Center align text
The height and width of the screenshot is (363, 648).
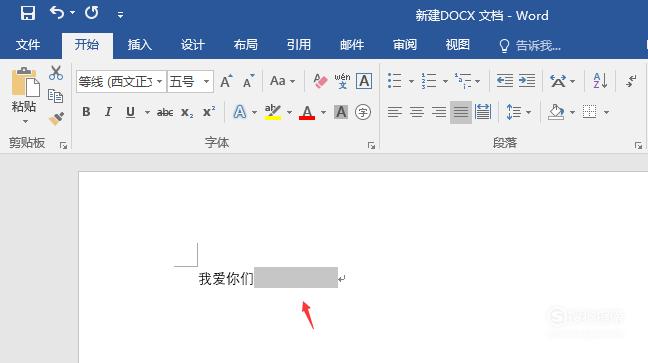417,112
